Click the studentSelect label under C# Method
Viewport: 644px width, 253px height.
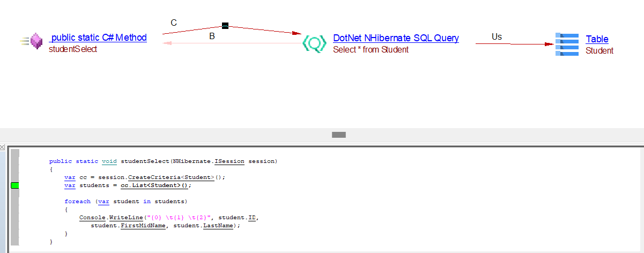tap(73, 49)
